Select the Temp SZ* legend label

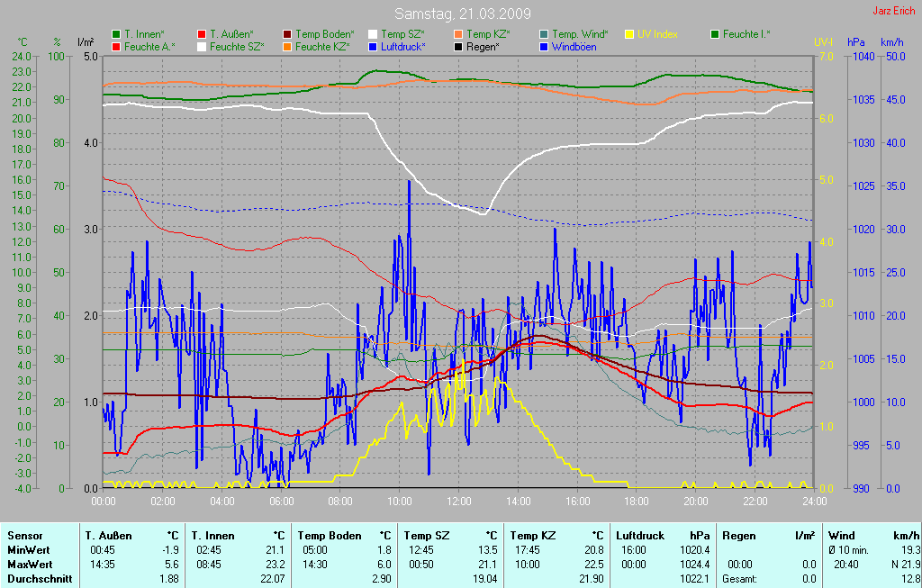click(402, 35)
